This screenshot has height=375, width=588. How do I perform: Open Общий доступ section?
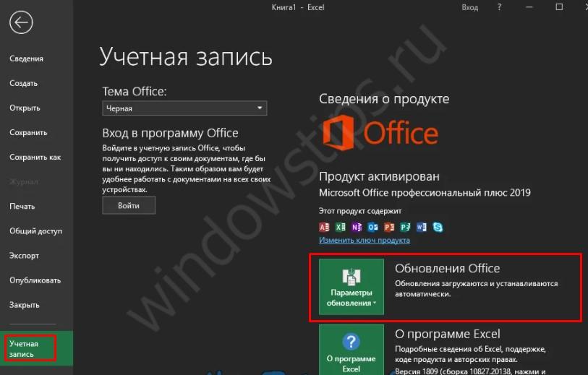[35, 231]
